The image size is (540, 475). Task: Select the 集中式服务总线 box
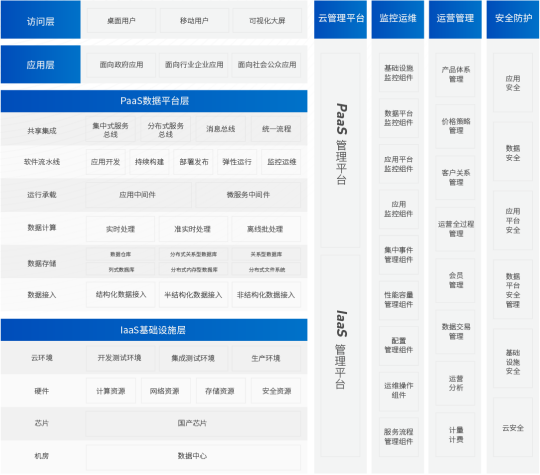point(110,129)
